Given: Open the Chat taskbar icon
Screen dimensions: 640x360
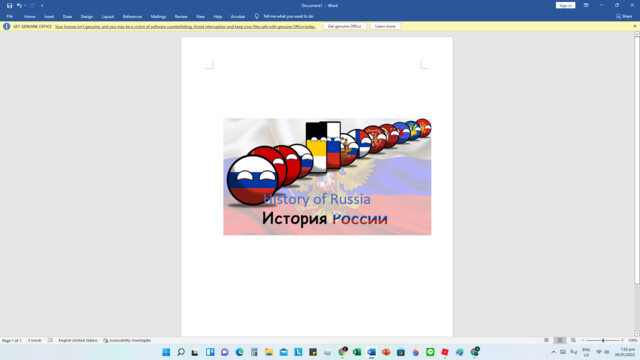Looking at the screenshot, I should click(x=224, y=352).
